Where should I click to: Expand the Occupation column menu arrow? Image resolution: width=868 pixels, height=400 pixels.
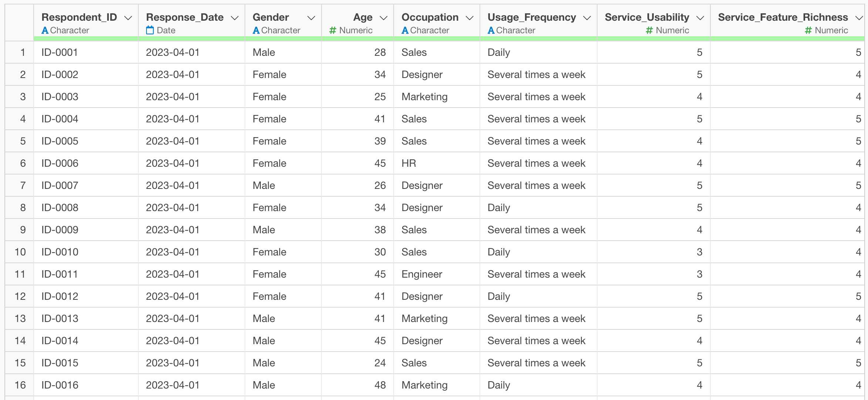[x=470, y=18]
